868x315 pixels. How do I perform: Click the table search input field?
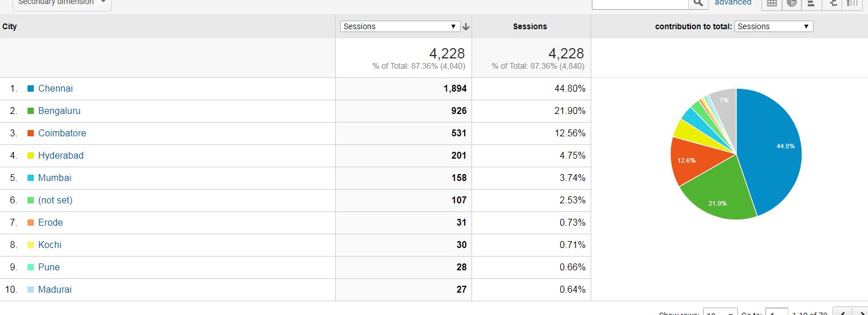coord(639,3)
